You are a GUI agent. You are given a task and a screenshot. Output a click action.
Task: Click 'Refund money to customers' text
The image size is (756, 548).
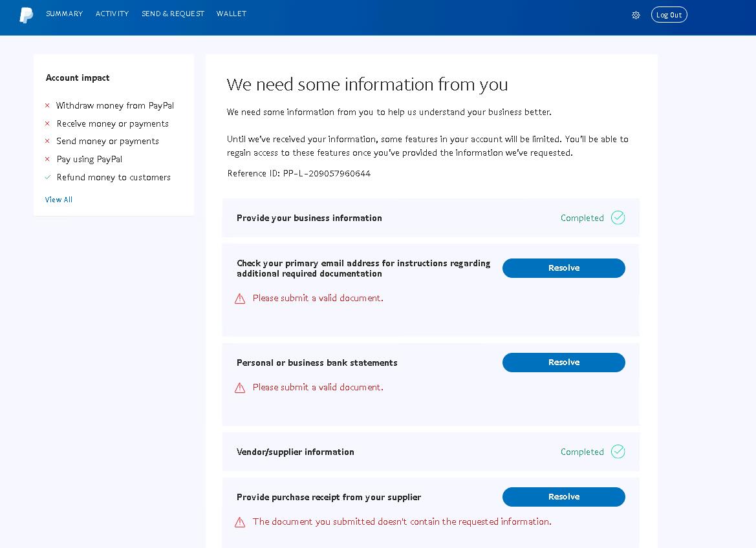pyautogui.click(x=113, y=177)
